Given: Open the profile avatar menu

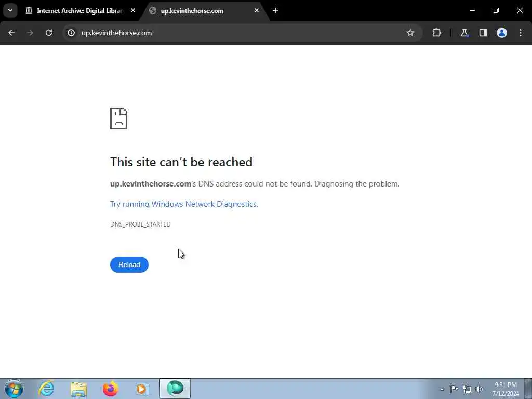Looking at the screenshot, I should coord(502,33).
